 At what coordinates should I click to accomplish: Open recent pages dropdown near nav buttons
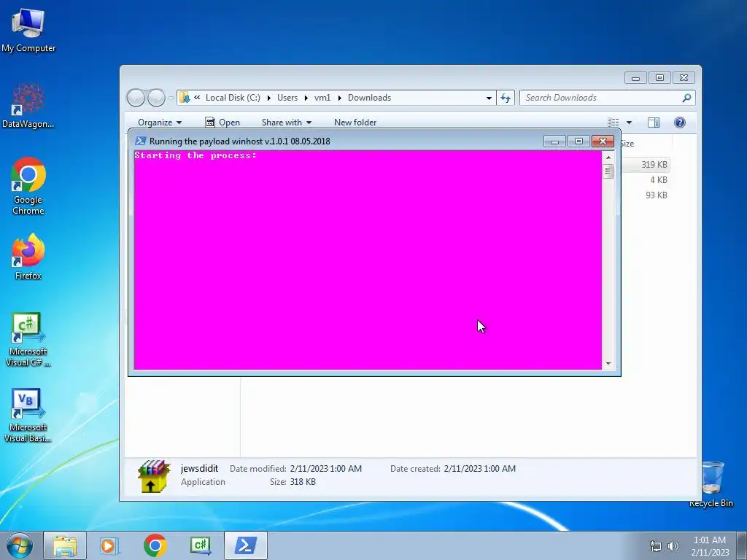pyautogui.click(x=171, y=98)
